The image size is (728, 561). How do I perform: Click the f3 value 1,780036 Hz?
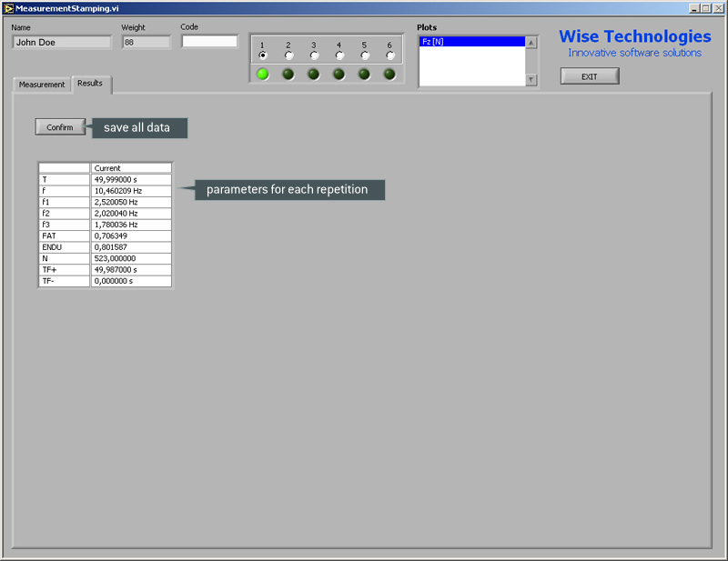pyautogui.click(x=131, y=225)
